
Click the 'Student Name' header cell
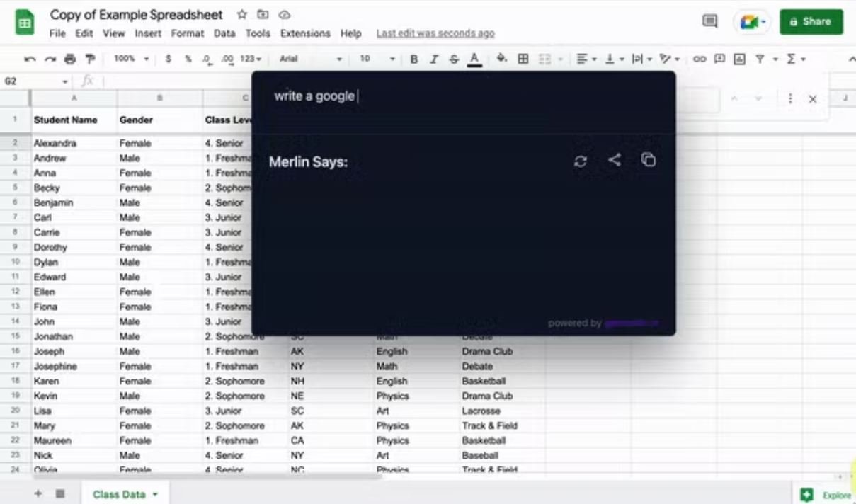[74, 120]
